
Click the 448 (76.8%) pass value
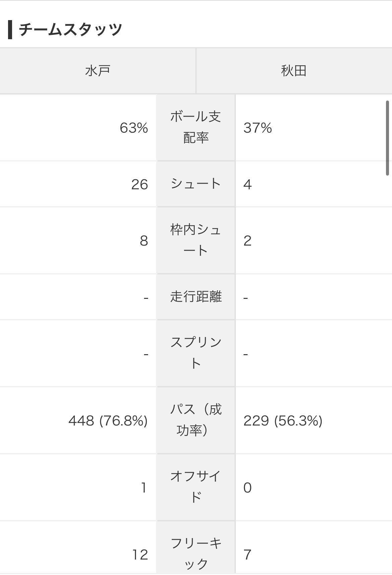coord(108,421)
